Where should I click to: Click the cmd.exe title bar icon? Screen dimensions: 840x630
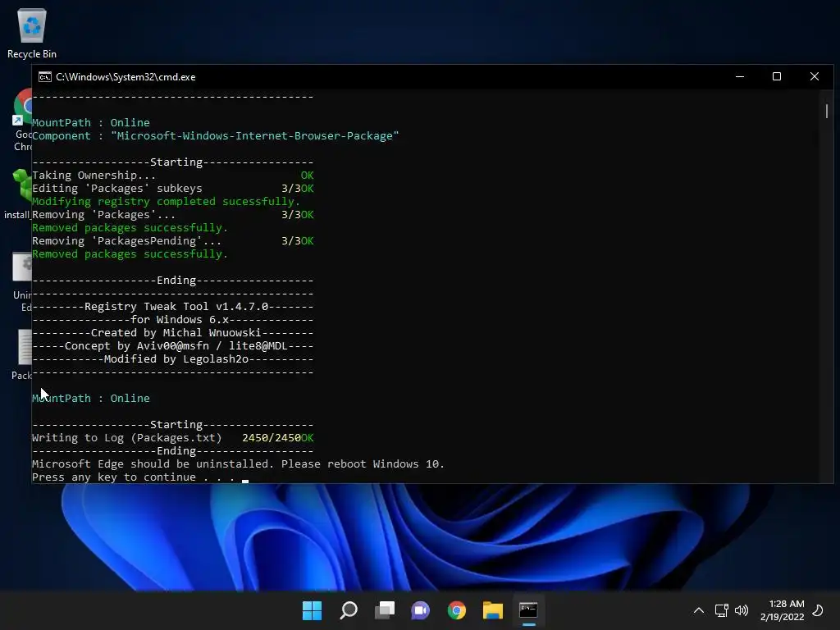(45, 77)
